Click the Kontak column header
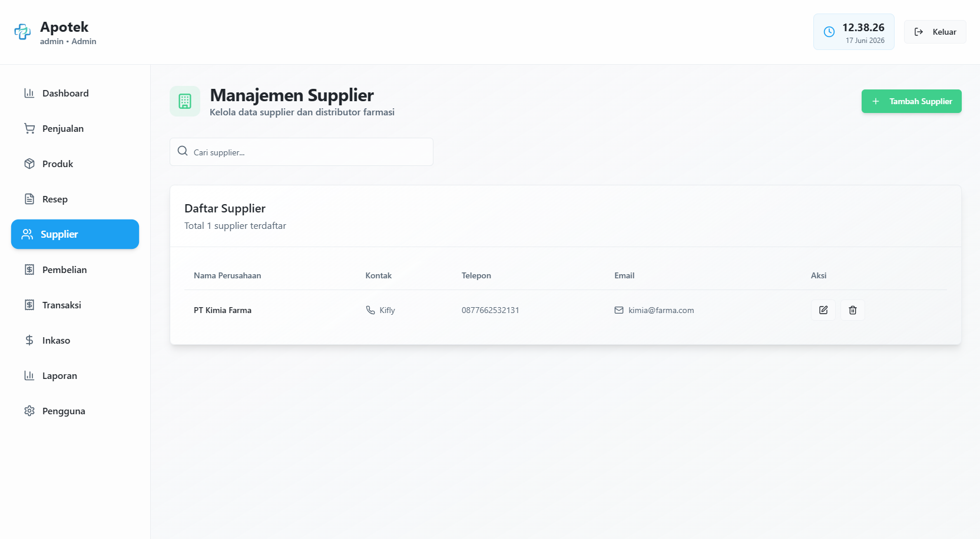This screenshot has width=980, height=539. pyautogui.click(x=378, y=275)
